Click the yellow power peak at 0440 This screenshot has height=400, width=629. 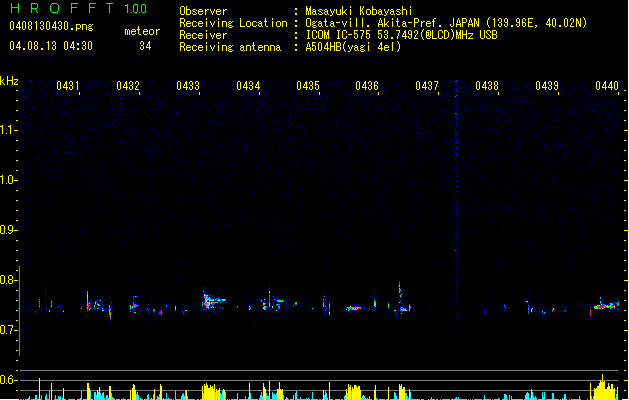(x=603, y=387)
